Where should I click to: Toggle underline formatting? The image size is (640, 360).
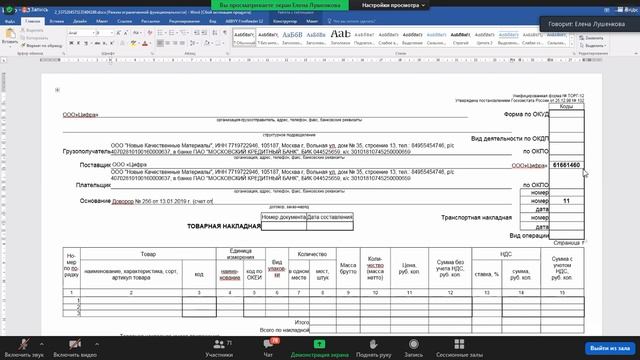86,43
